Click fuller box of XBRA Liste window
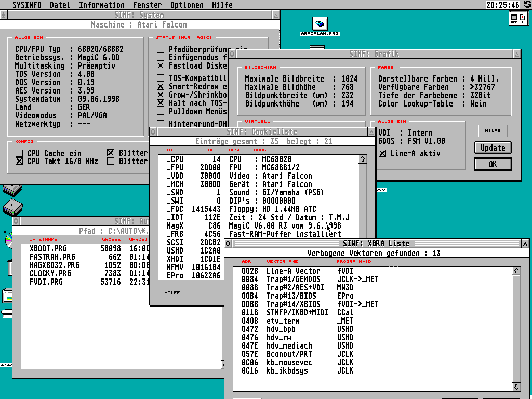 click(525, 243)
